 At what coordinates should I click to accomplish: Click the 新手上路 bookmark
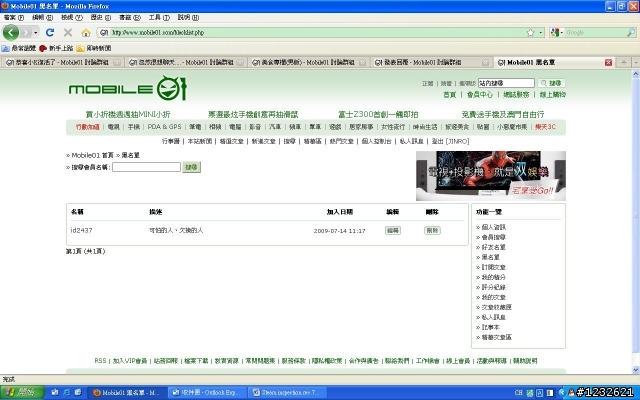coord(56,48)
